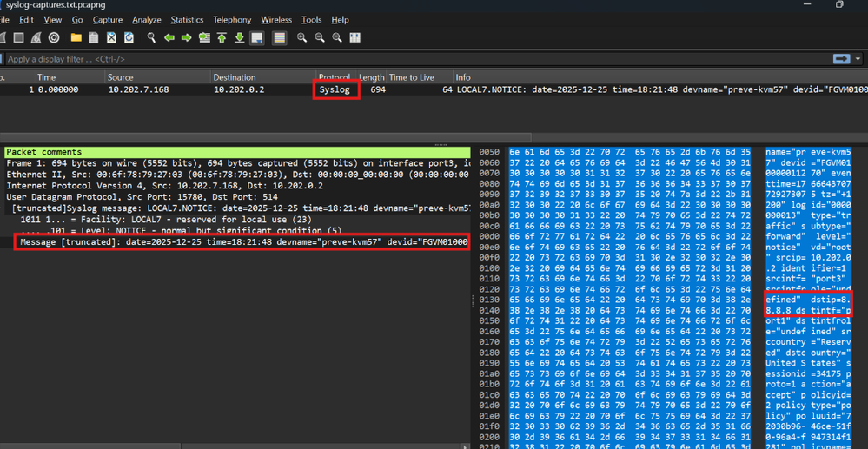Open the display filter history dropdown
868x449 pixels.
pos(858,59)
